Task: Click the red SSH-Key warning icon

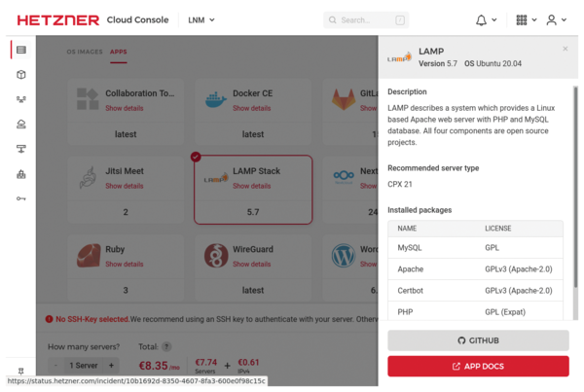Action: point(49,319)
